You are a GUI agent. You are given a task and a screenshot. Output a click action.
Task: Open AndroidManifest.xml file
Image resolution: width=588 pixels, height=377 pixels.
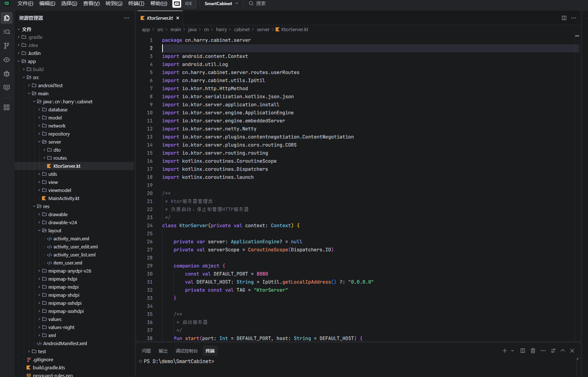[65, 343]
